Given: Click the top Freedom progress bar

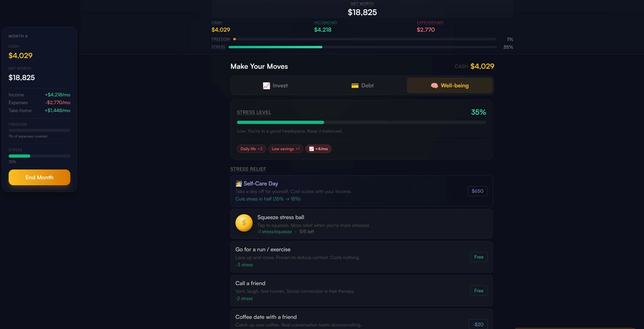Looking at the screenshot, I should (365, 39).
